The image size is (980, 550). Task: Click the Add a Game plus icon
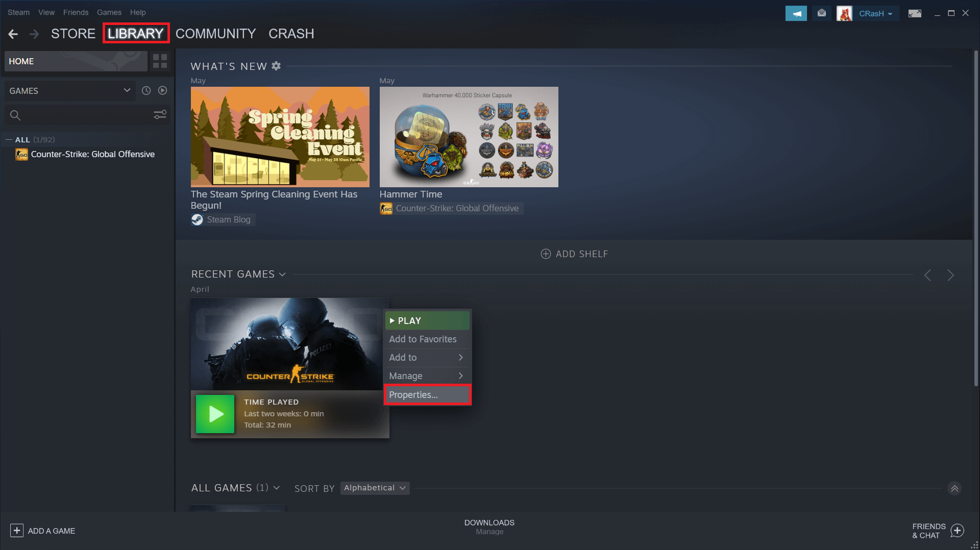pos(16,531)
